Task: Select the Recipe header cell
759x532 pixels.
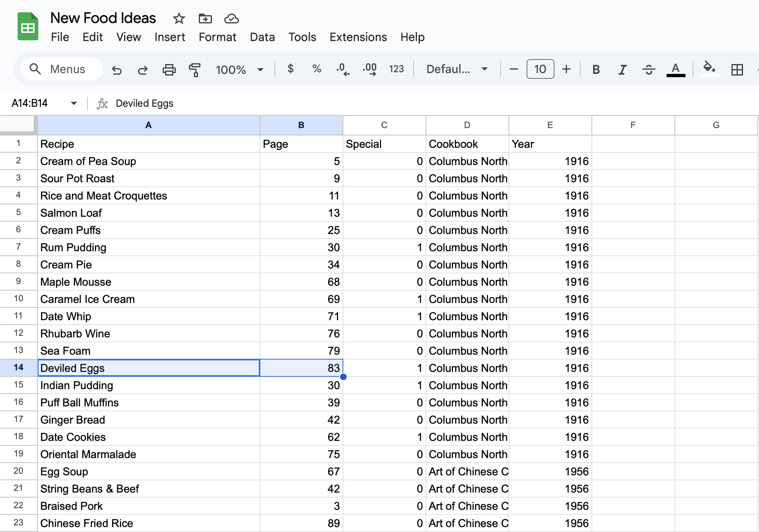Action: click(x=149, y=144)
